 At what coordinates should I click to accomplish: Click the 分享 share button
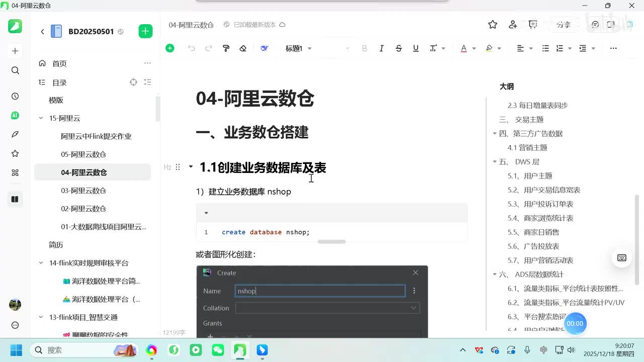[x=563, y=25]
